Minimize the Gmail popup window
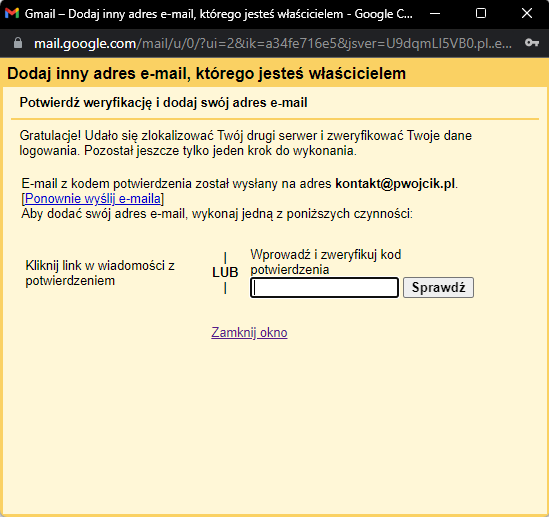This screenshot has width=549, height=517. coord(435,14)
